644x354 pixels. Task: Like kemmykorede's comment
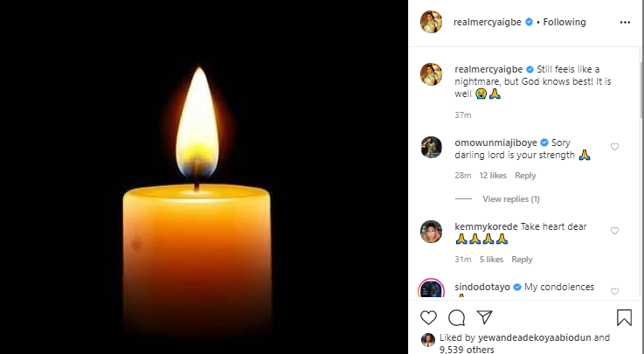point(614,231)
